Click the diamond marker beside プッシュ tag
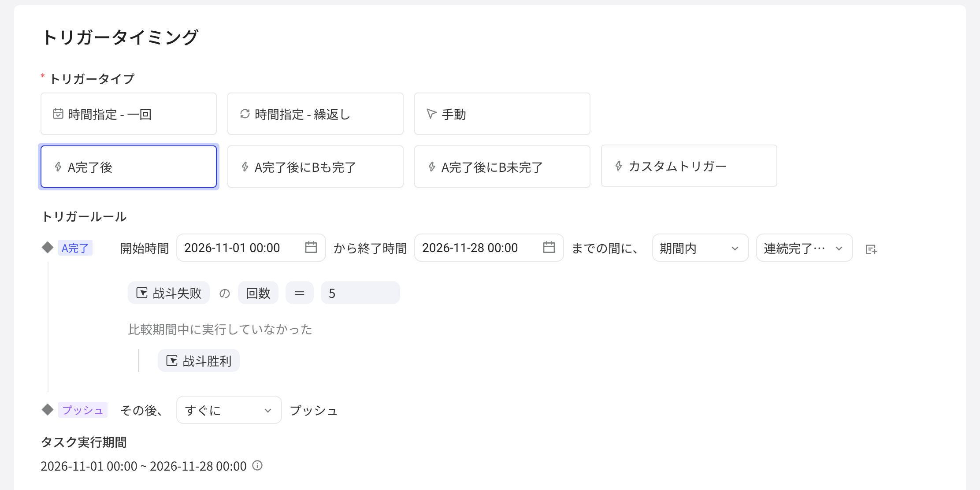Viewport: 980px width, 490px height. pos(48,409)
